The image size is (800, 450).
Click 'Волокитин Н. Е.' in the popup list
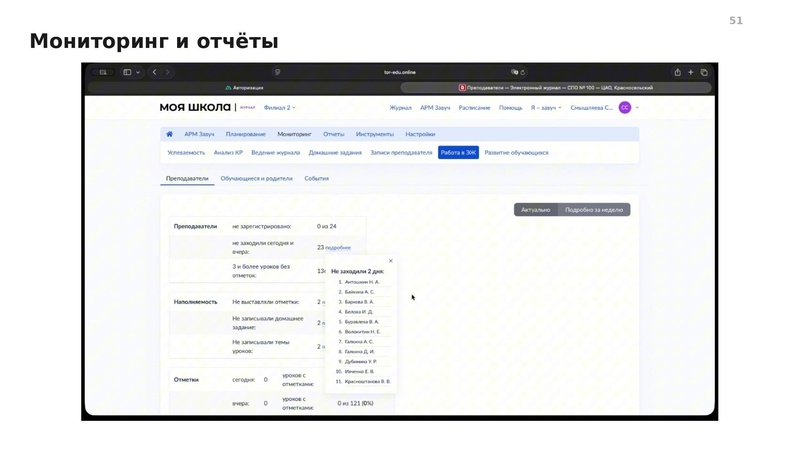(363, 332)
